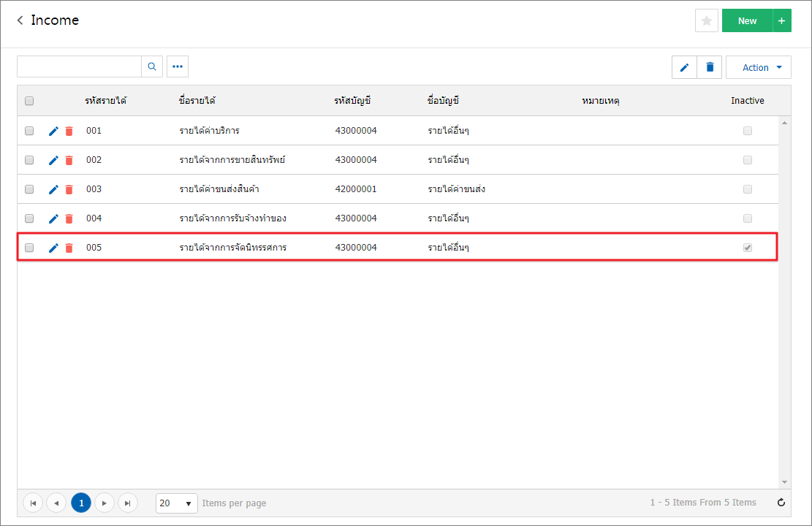
Task: Toggle Inactive checkbox for row 004
Action: pyautogui.click(x=747, y=218)
